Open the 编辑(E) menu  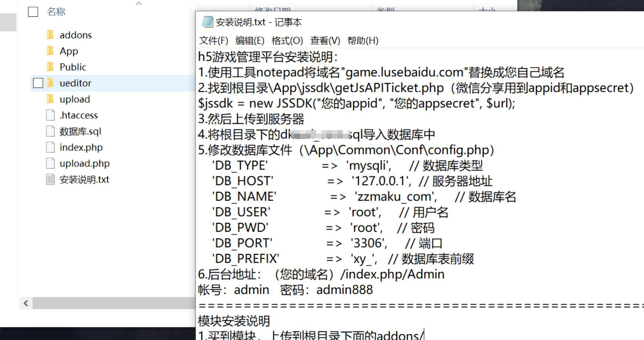250,40
